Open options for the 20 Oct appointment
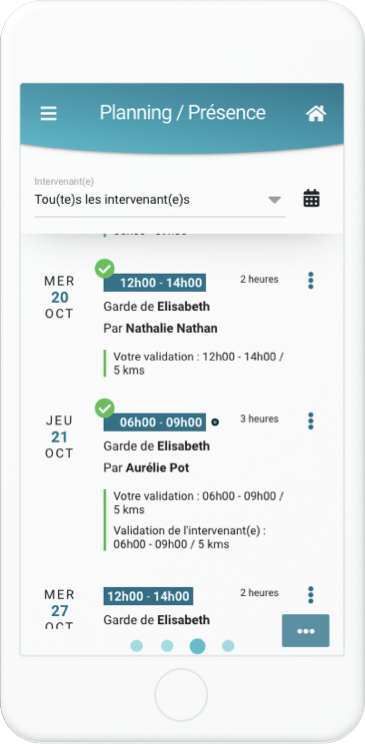The height and width of the screenshot is (744, 365). tap(311, 280)
